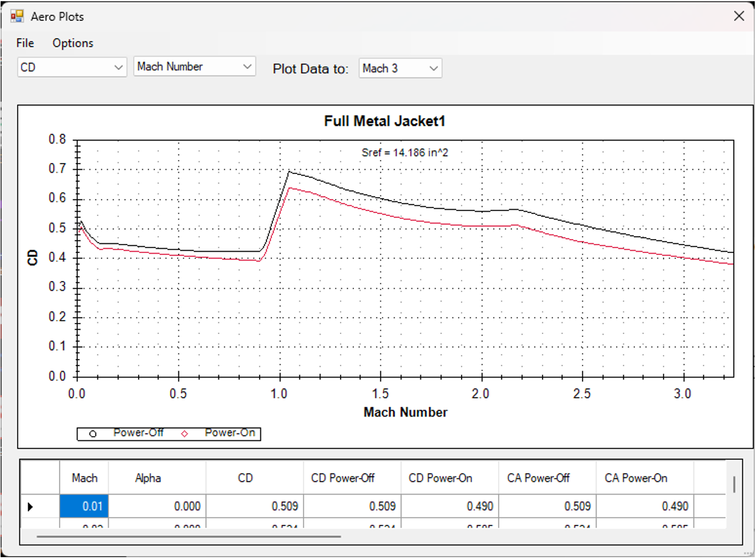Viewport: 756px width, 559px height.
Task: Click the table's horizontal scrollbar thumb
Action: click(189, 537)
